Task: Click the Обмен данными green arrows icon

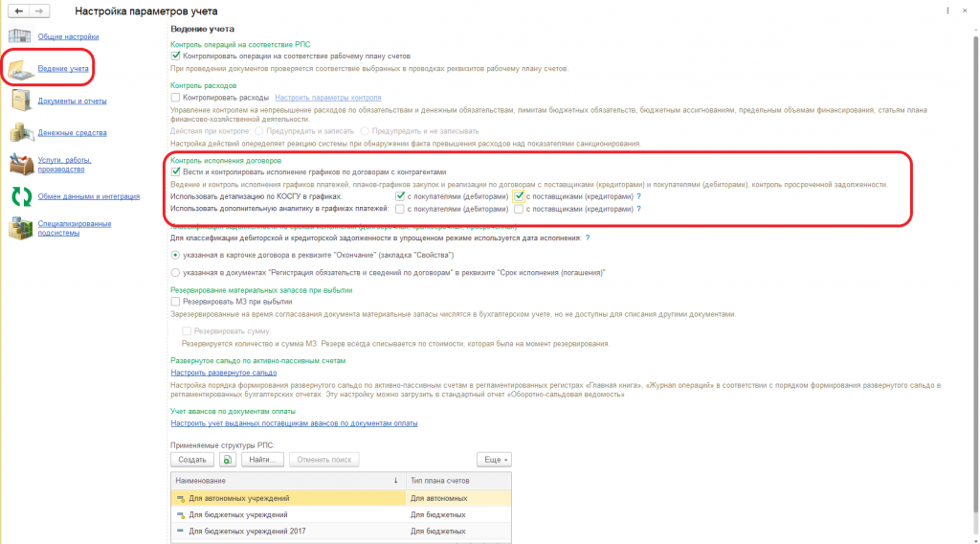Action: [21, 196]
